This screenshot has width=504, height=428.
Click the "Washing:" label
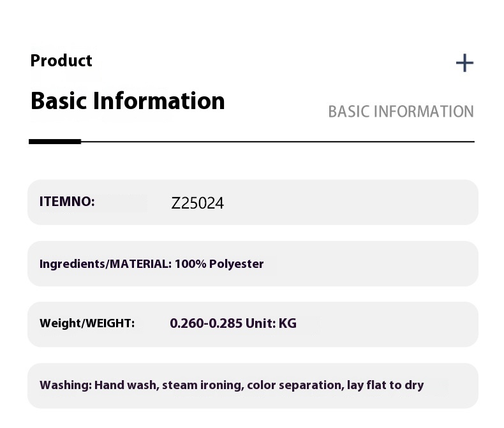(66, 385)
